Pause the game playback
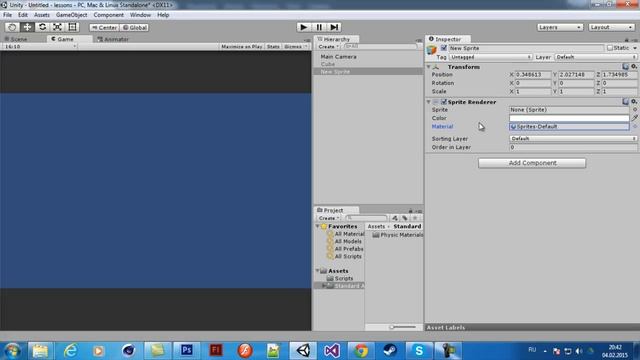640x360 pixels. tap(319, 27)
